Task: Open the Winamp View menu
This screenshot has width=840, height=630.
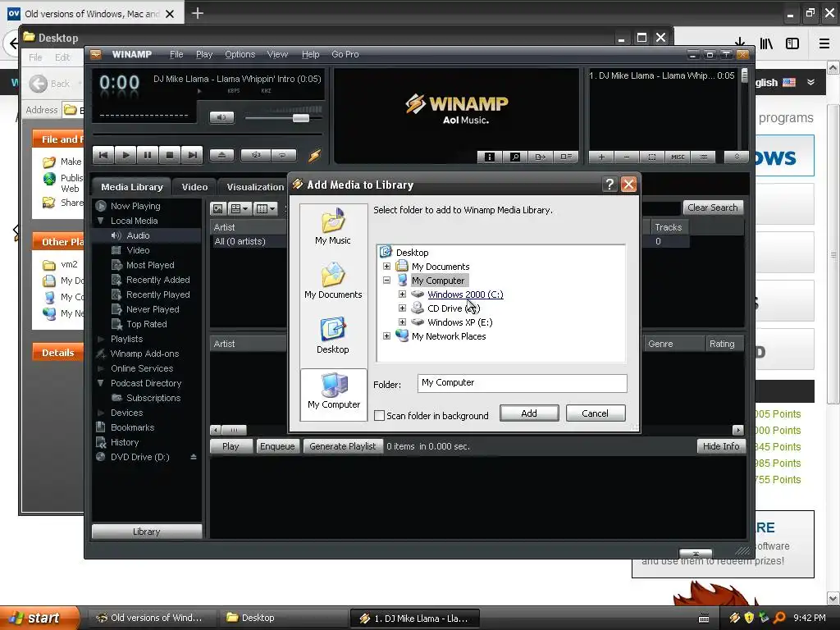Action: point(277,54)
